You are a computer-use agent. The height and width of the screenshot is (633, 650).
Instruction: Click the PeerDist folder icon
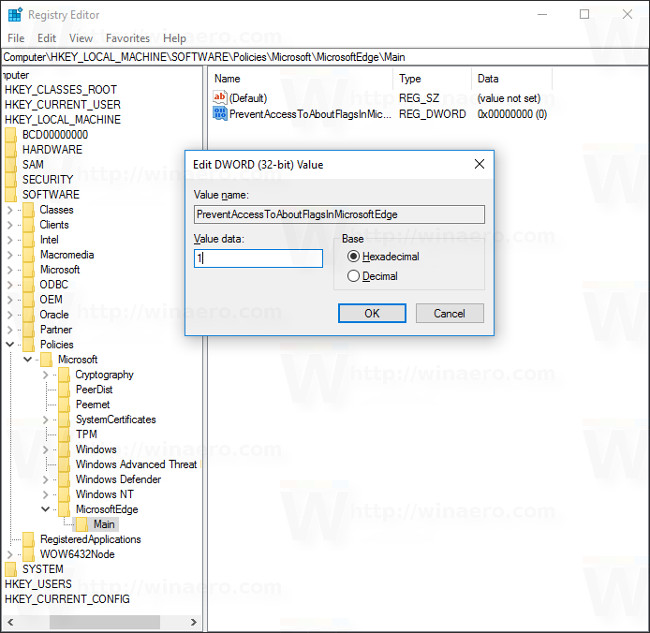[x=64, y=390]
